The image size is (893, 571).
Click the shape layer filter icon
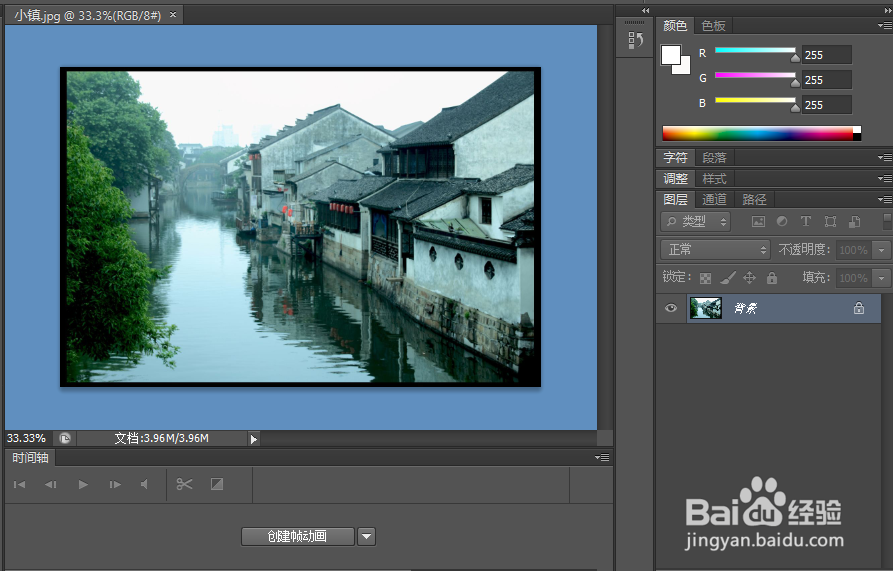830,221
